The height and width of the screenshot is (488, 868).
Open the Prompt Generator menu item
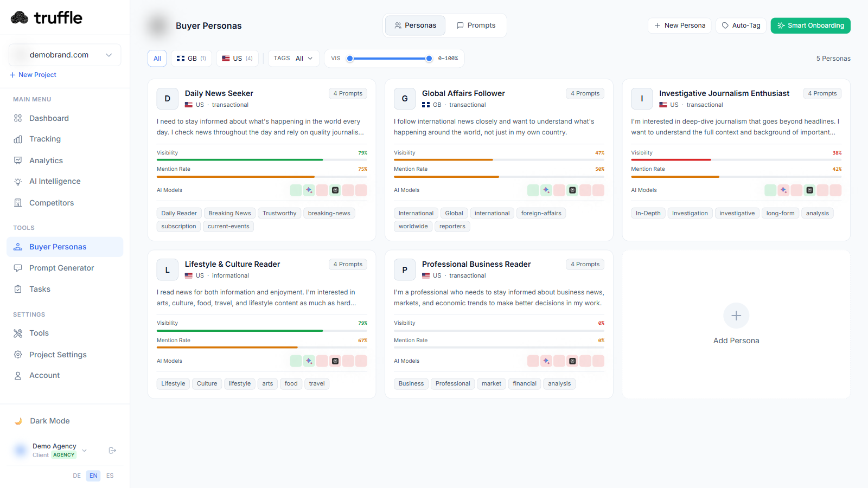65,268
